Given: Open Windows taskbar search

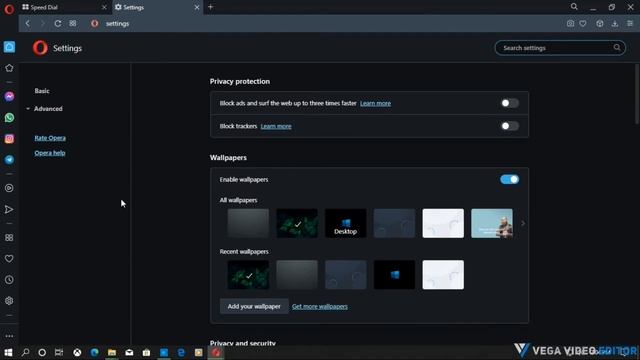Looking at the screenshot, I should pos(25,353).
